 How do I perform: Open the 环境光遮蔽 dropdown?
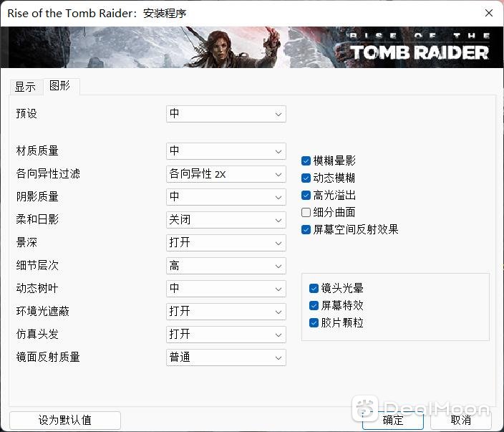tap(226, 312)
